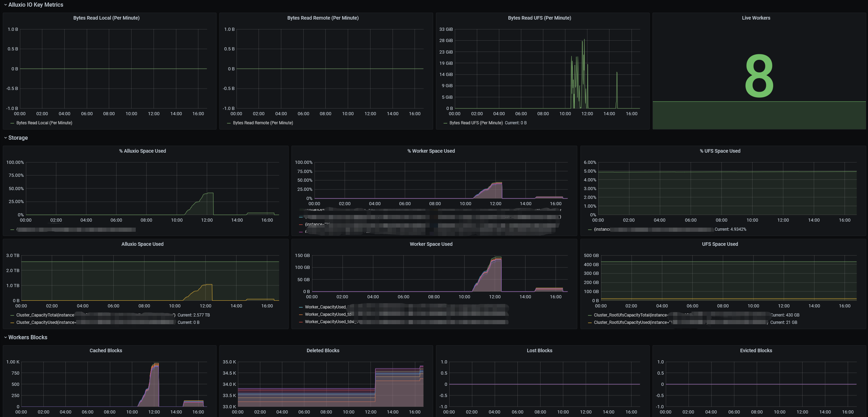Click the big number 8 in Live Workers

tap(759, 76)
